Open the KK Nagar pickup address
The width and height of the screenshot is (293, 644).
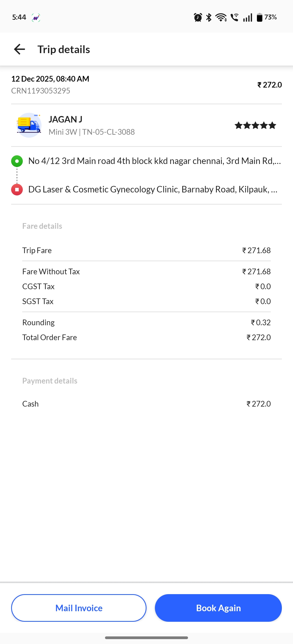coord(154,161)
